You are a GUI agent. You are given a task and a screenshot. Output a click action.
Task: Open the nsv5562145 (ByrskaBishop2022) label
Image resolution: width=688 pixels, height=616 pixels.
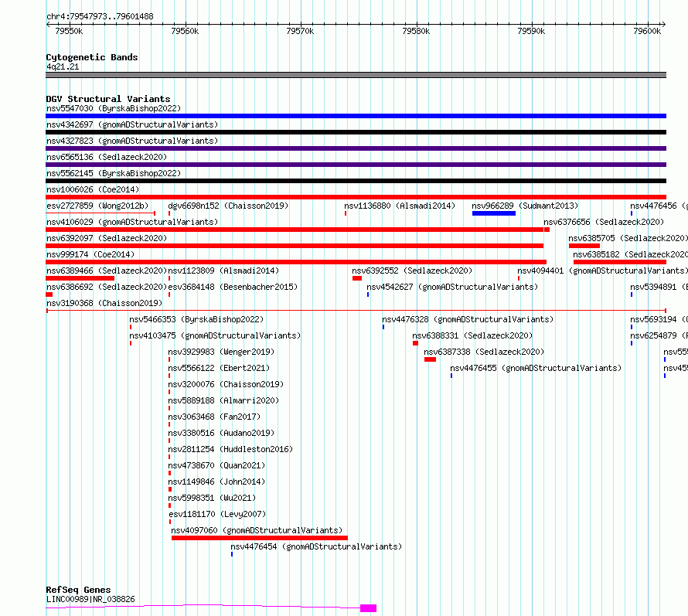pyautogui.click(x=114, y=173)
